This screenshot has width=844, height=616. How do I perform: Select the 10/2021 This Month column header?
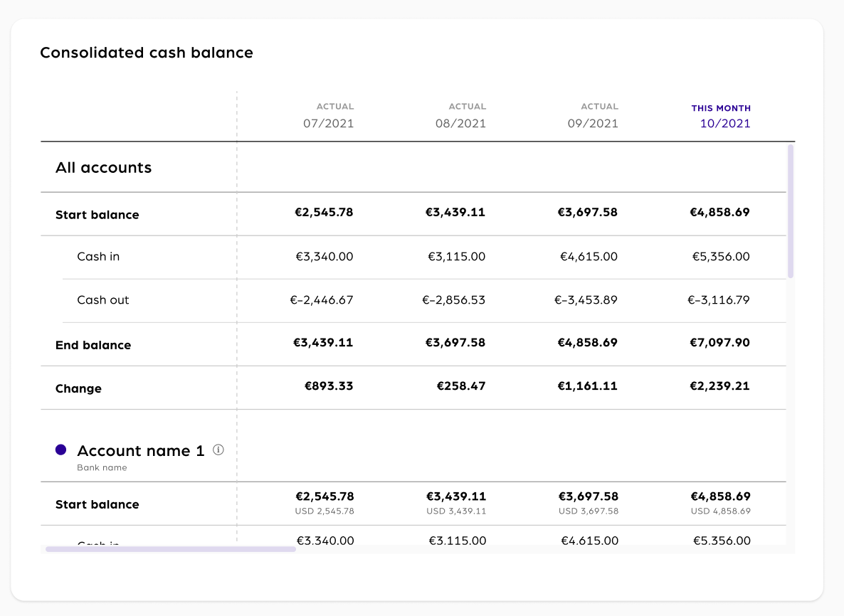coord(721,116)
